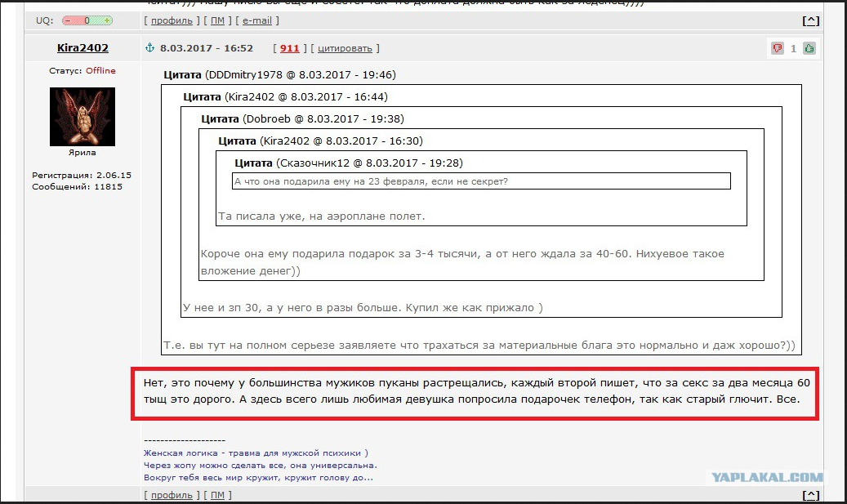Click signature line 'Женская логика'

tap(256, 453)
